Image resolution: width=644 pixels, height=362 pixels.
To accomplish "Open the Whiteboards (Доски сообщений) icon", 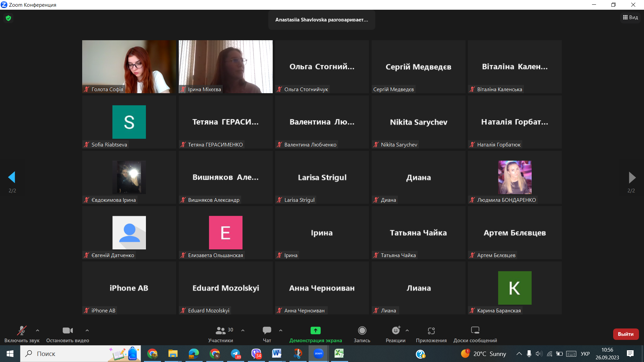I will [475, 330].
